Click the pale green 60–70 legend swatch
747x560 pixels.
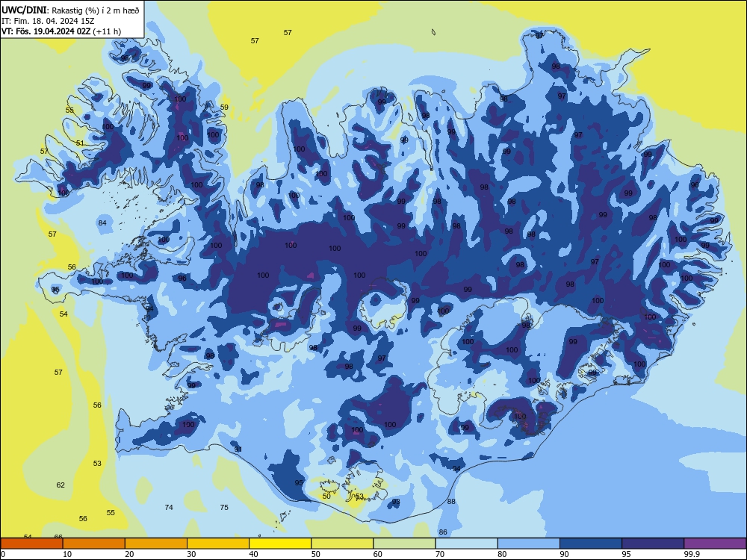pos(404,544)
